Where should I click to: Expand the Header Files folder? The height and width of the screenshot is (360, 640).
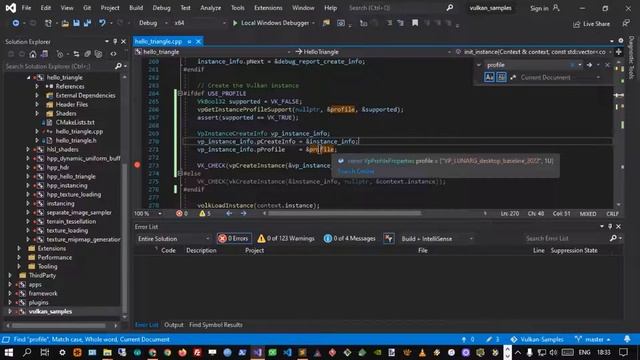pyautogui.click(x=37, y=104)
